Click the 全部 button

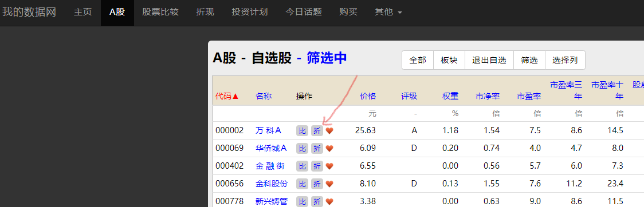(x=417, y=60)
